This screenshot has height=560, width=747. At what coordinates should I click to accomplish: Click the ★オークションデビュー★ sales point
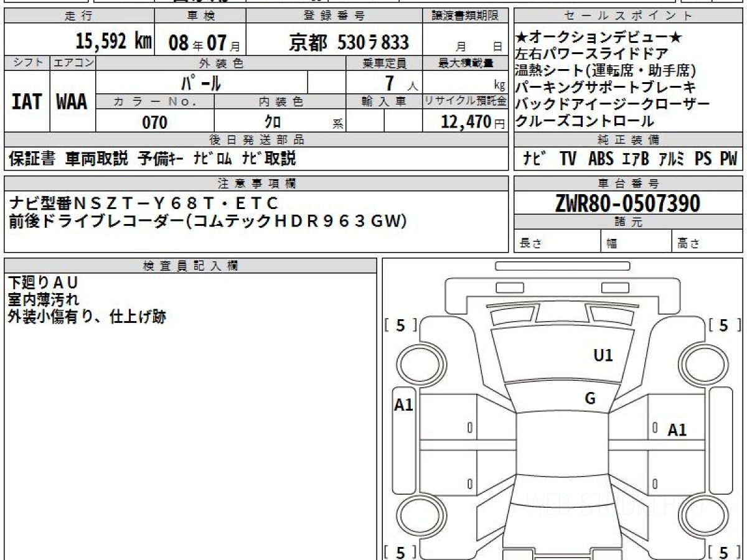tap(599, 37)
